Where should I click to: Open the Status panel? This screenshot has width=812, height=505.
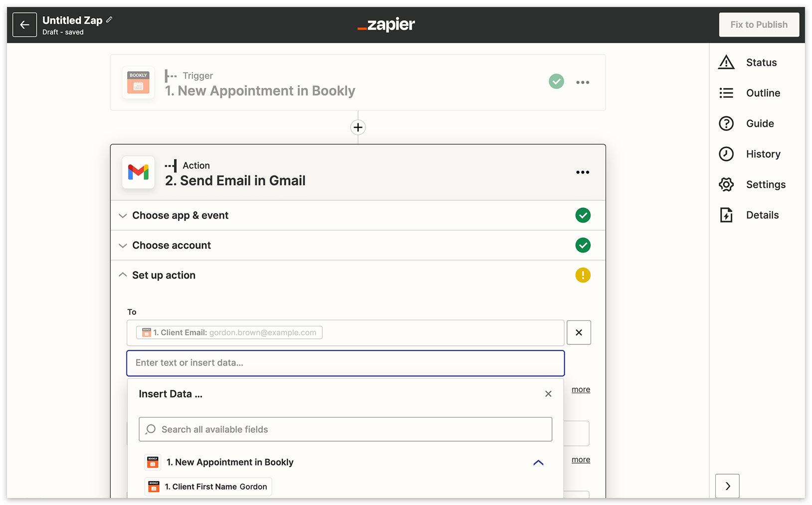(748, 62)
